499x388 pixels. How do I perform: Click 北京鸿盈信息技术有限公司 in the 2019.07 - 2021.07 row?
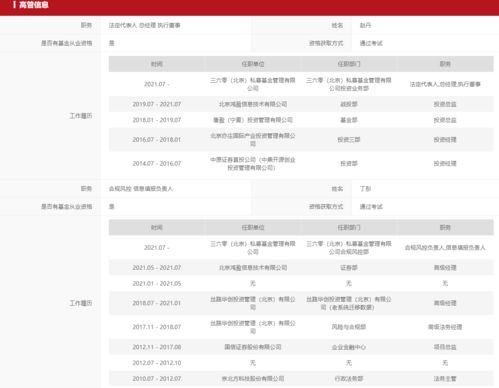click(x=253, y=104)
